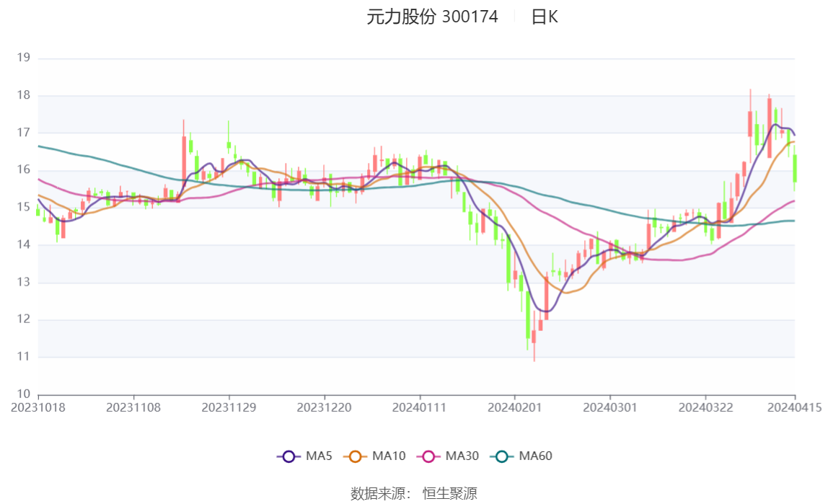Toggle the MA30 legend series
Image resolution: width=828 pixels, height=504 pixels.
click(x=448, y=456)
